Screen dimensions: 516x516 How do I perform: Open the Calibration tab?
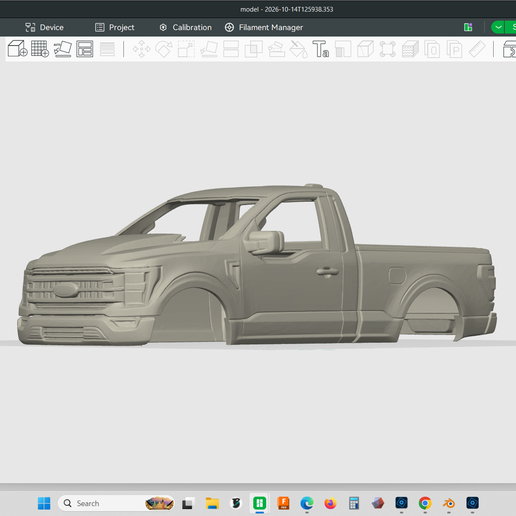click(x=186, y=27)
